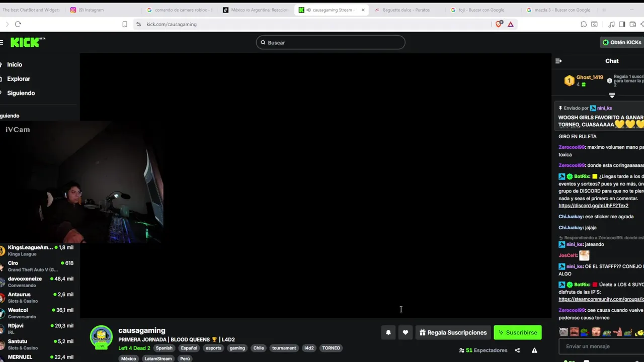Click Ghost_1419 top gifter badge

[569, 80]
